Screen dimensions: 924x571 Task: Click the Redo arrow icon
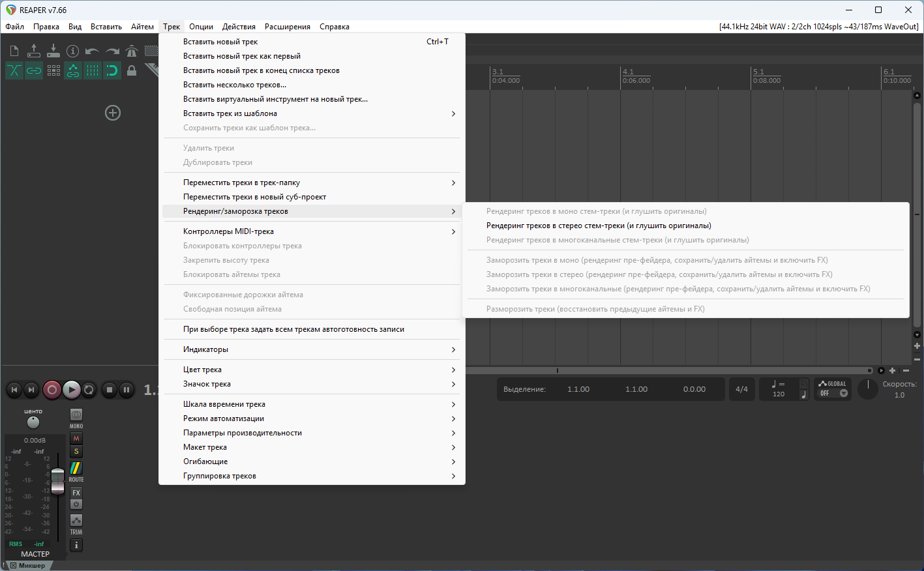pyautogui.click(x=112, y=51)
